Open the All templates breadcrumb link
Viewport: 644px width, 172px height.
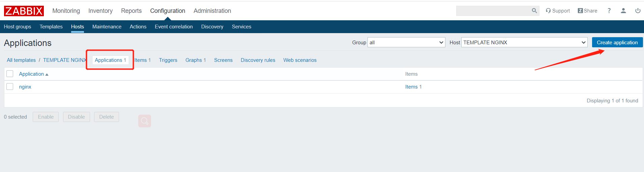pyautogui.click(x=21, y=60)
